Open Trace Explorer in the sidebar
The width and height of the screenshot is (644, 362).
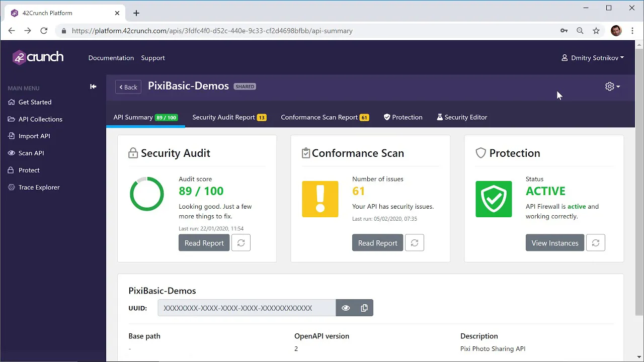pyautogui.click(x=39, y=188)
